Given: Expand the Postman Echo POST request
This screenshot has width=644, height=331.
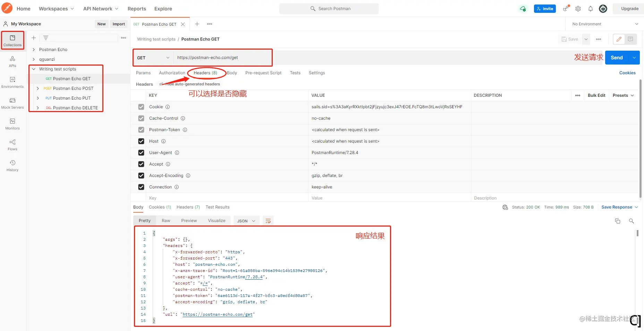Looking at the screenshot, I should (38, 88).
